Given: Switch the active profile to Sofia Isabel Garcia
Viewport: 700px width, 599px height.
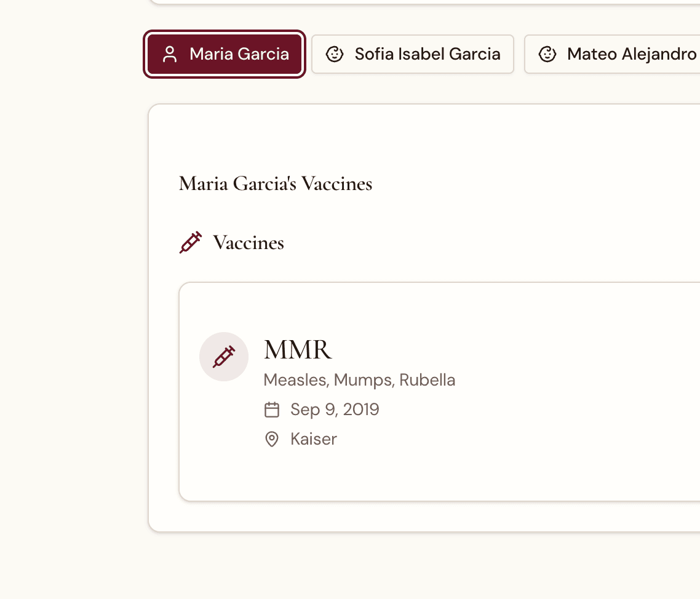Looking at the screenshot, I should 413,54.
